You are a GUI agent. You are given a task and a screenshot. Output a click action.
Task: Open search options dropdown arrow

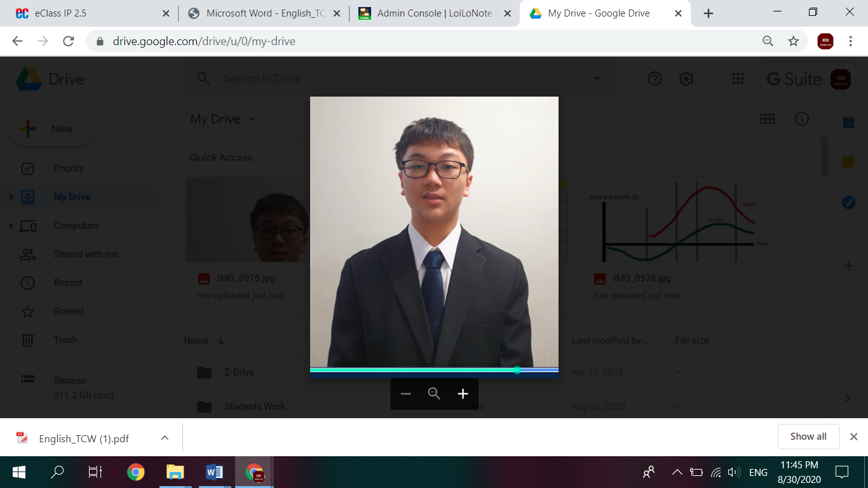[x=597, y=79]
